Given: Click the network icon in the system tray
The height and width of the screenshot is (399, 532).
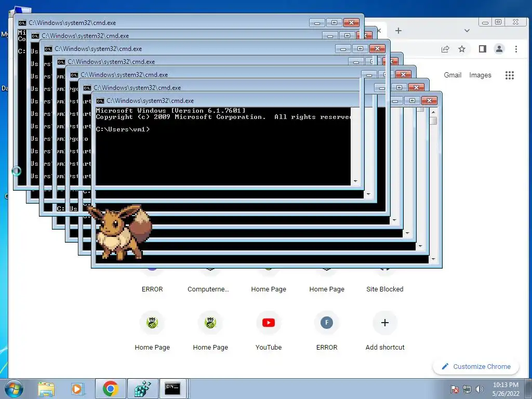Looking at the screenshot, I should [x=467, y=389].
